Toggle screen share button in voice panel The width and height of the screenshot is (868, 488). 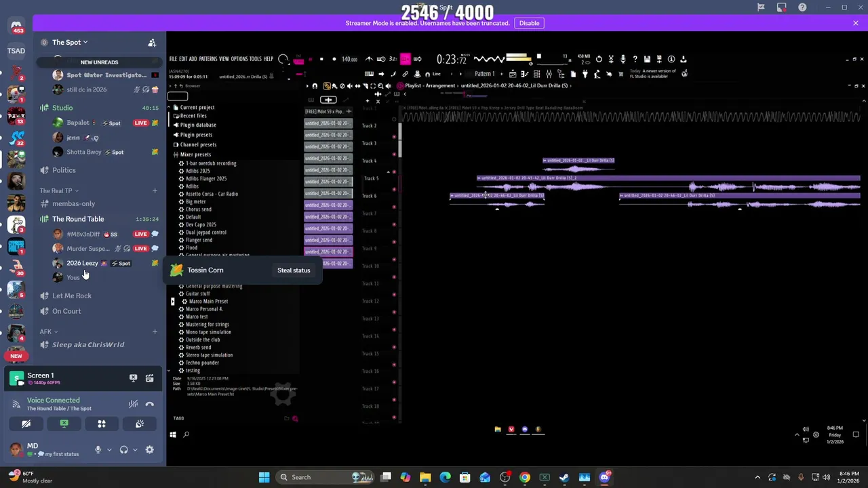point(64,424)
